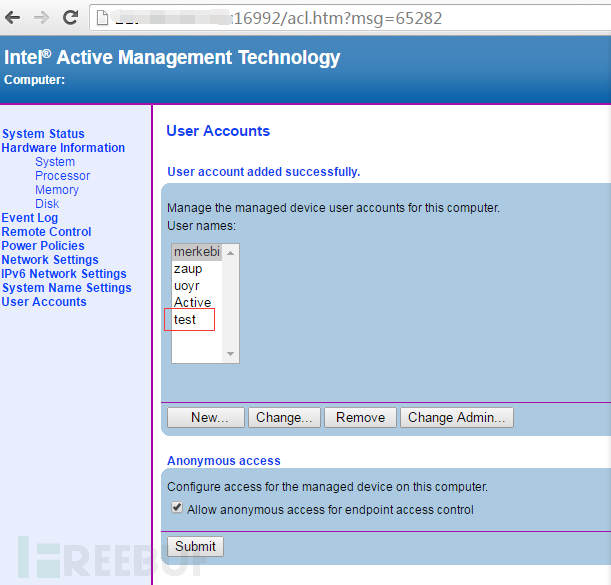Remove the selected user account
Screen dimensions: 611x585
pyautogui.click(x=360, y=417)
